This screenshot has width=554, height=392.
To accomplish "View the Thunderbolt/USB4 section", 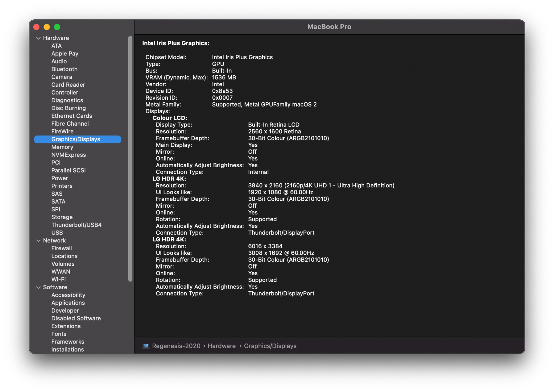I will click(76, 225).
